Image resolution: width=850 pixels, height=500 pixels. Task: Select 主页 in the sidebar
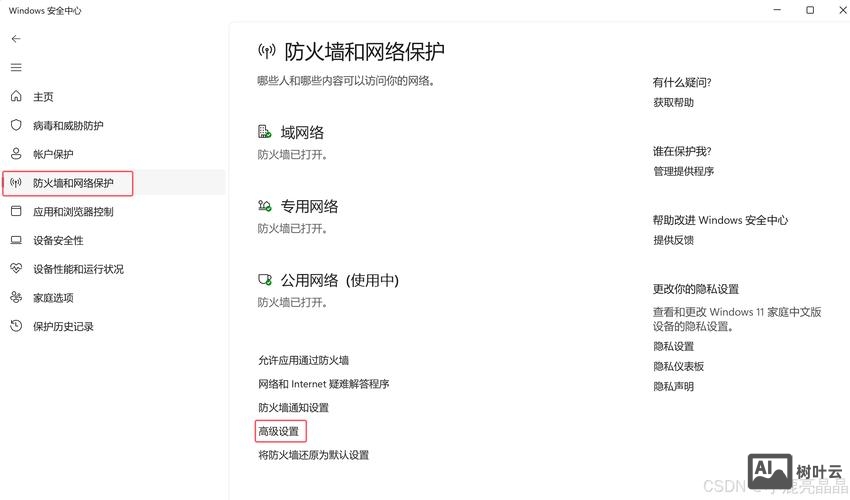pos(43,97)
